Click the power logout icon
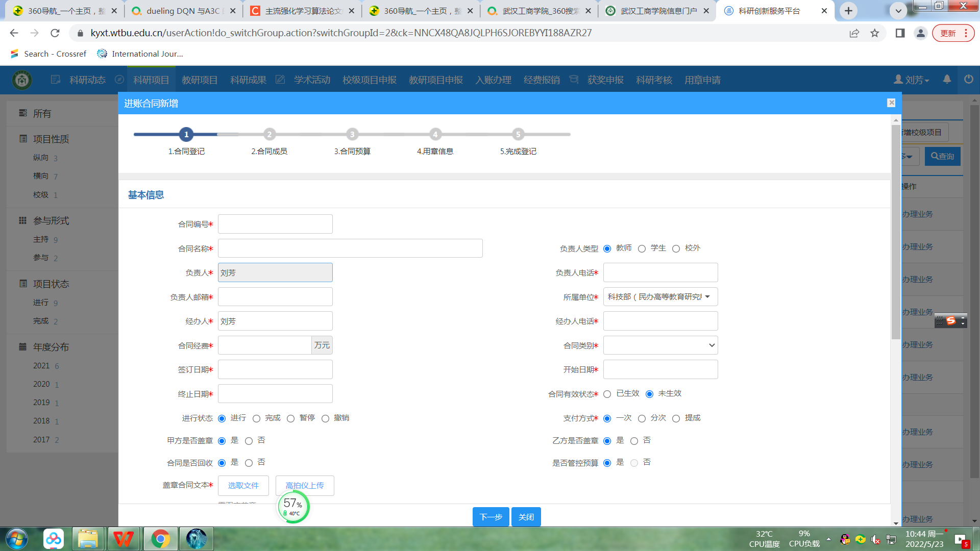The height and width of the screenshot is (551, 980). pos(968,80)
